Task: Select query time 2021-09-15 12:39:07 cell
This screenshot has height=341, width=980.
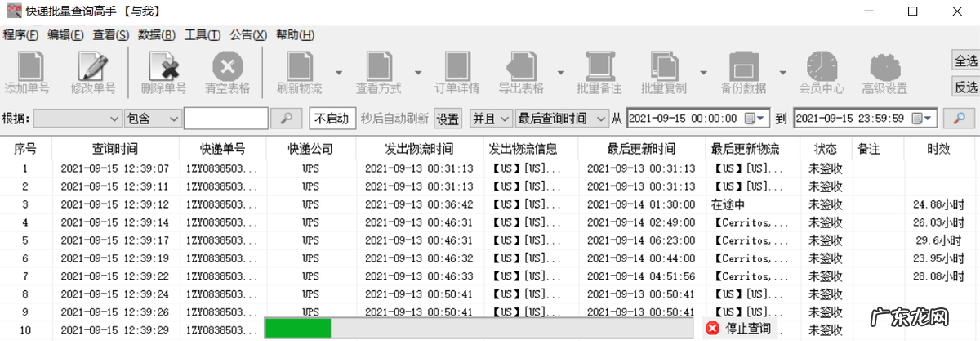Action: point(114,168)
